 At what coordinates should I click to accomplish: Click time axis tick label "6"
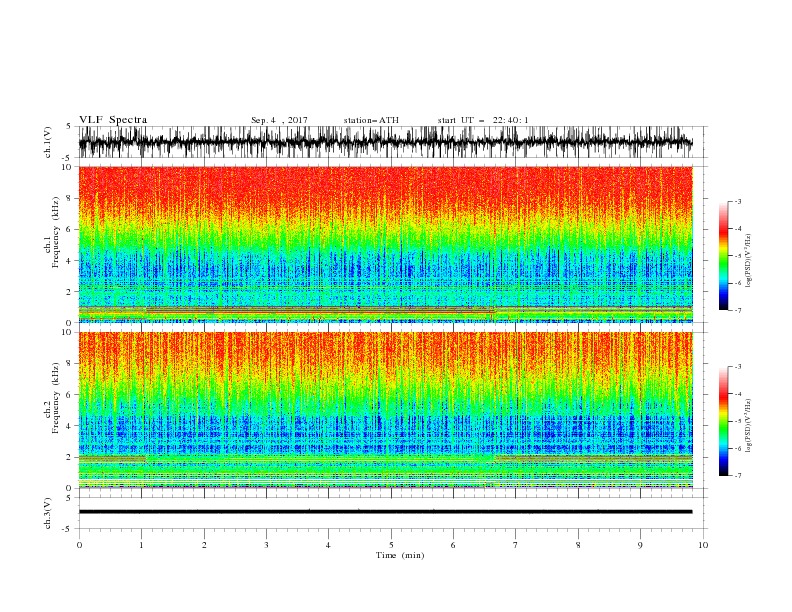pyautogui.click(x=453, y=545)
